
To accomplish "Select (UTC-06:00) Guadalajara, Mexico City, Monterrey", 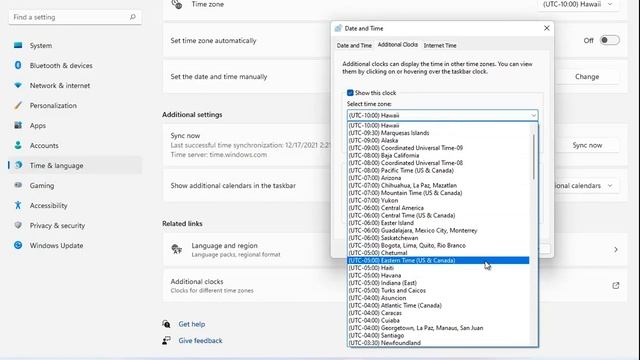I will pyautogui.click(x=438, y=231).
